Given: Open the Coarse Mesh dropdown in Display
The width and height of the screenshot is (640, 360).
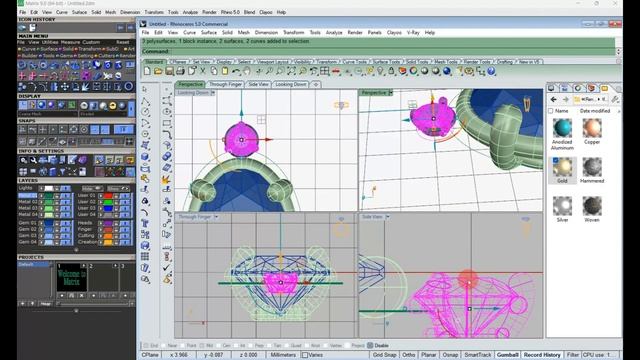Looking at the screenshot, I should [47, 114].
